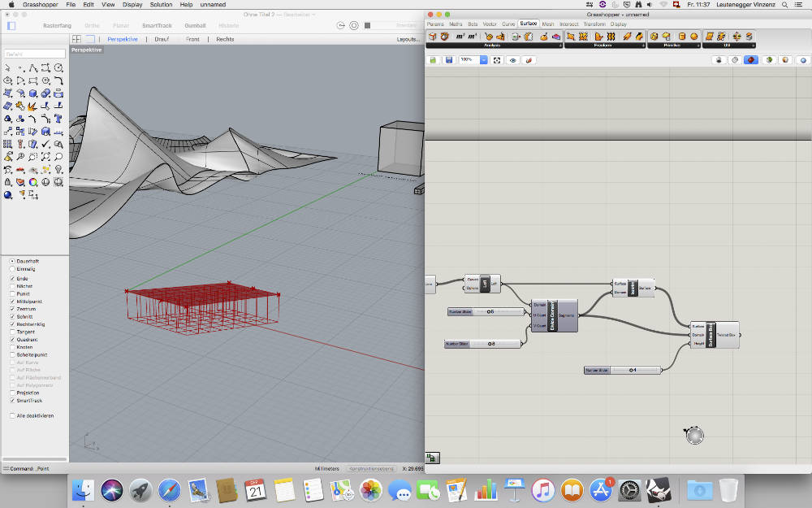Open the Layouts... menu in Rhino viewport bar
The height and width of the screenshot is (508, 812).
click(408, 39)
